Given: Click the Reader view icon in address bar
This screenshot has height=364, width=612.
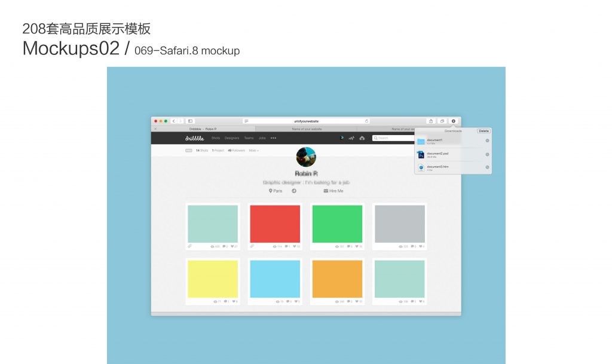Looking at the screenshot, I should (x=246, y=121).
